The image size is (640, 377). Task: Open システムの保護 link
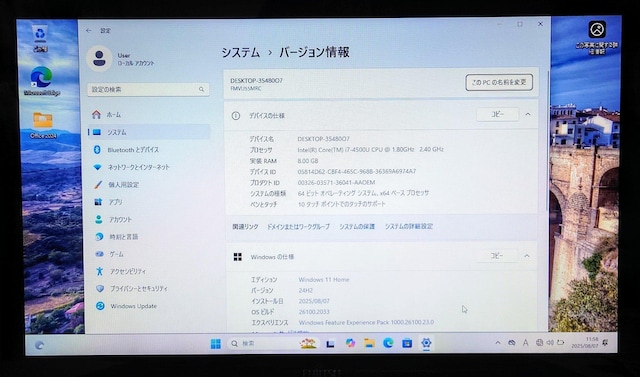click(x=357, y=226)
